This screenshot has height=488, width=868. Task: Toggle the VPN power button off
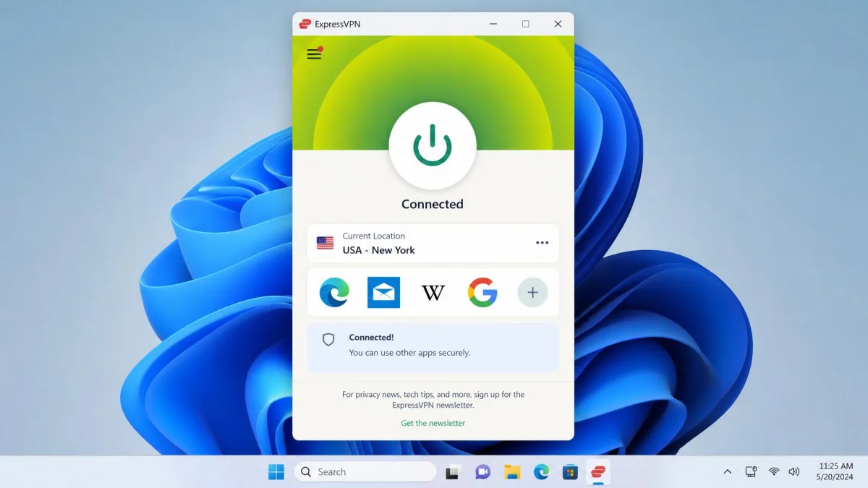tap(433, 146)
